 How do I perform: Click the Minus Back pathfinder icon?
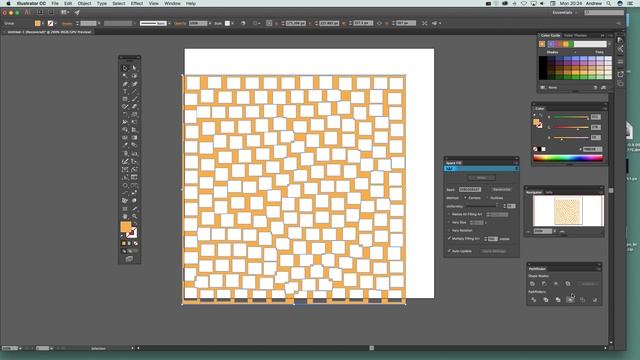coord(595,300)
